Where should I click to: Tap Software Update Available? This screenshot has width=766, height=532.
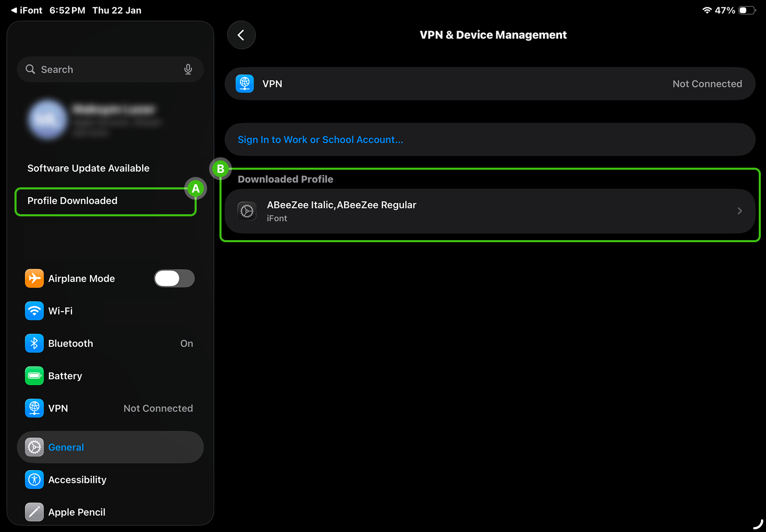[x=89, y=168]
